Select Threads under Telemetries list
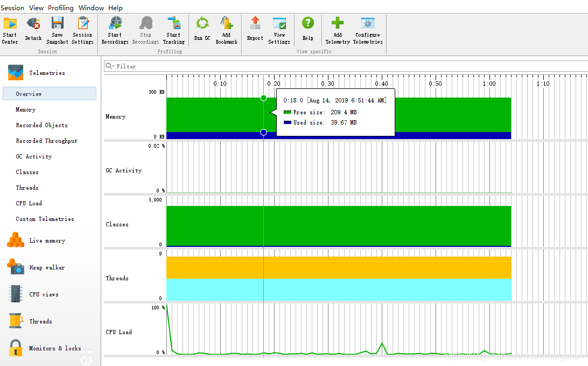588x366 pixels. pos(27,188)
